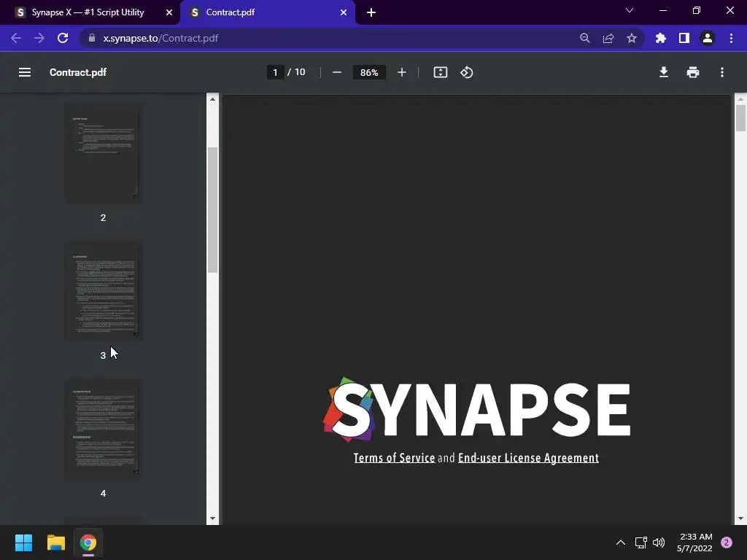Go back to the previous page
747x560 pixels.
point(16,38)
